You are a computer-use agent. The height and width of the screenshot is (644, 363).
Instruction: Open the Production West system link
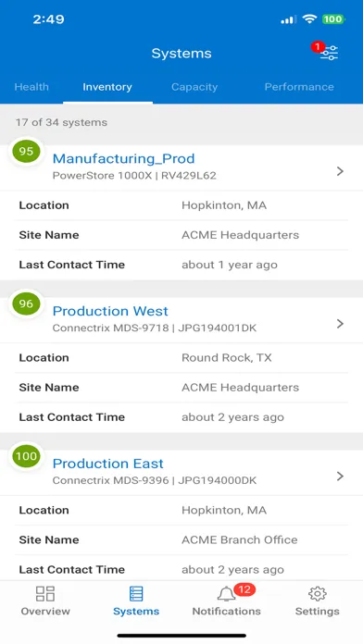(x=110, y=311)
